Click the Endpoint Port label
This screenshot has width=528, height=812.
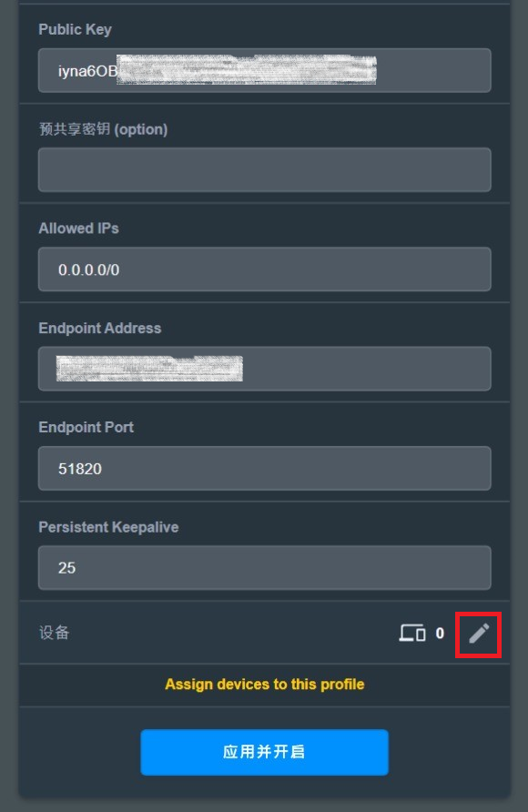coord(86,427)
